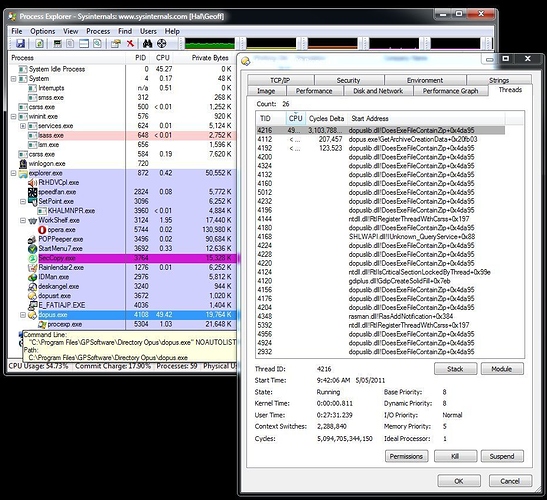This screenshot has width=547, height=500.
Task: Click the opera.exe red O icon
Action: (x=42, y=230)
